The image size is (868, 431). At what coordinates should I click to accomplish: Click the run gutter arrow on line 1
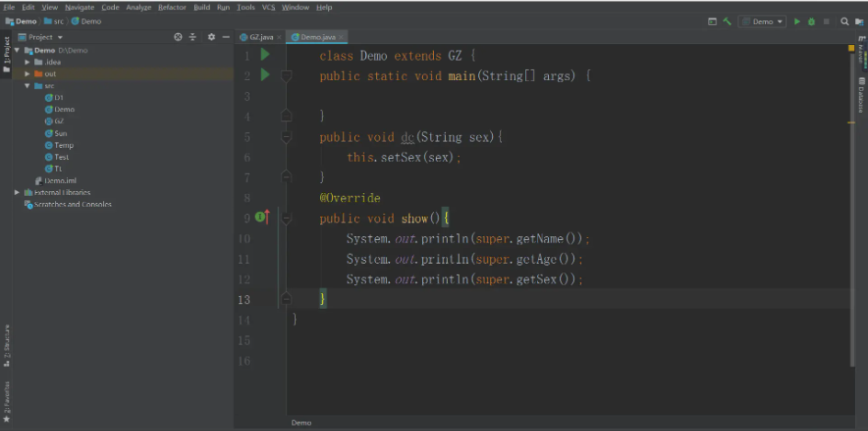pos(265,54)
